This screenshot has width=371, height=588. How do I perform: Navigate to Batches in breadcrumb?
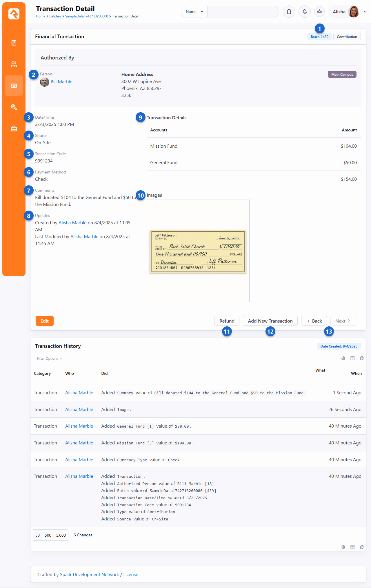pyautogui.click(x=55, y=16)
